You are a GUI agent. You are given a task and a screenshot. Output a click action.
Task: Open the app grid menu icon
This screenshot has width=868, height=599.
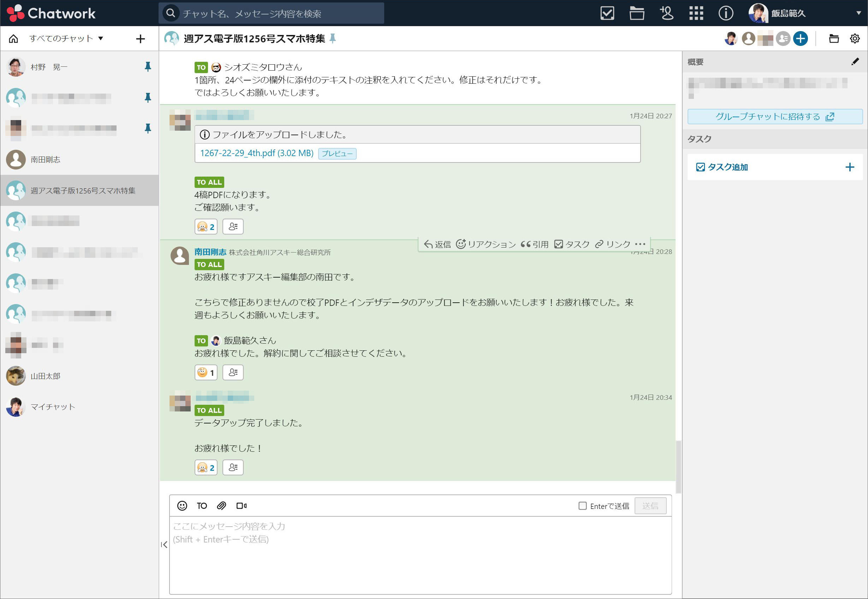[696, 13]
